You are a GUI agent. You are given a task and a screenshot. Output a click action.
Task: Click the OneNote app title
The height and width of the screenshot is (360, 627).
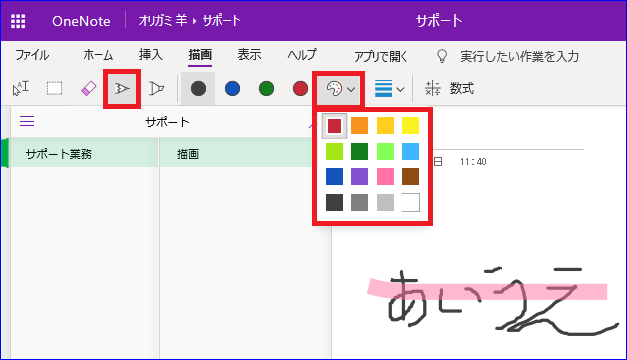[x=81, y=21]
